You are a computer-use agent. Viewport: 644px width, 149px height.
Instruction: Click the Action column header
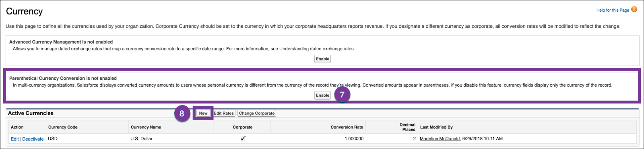[x=17, y=127]
